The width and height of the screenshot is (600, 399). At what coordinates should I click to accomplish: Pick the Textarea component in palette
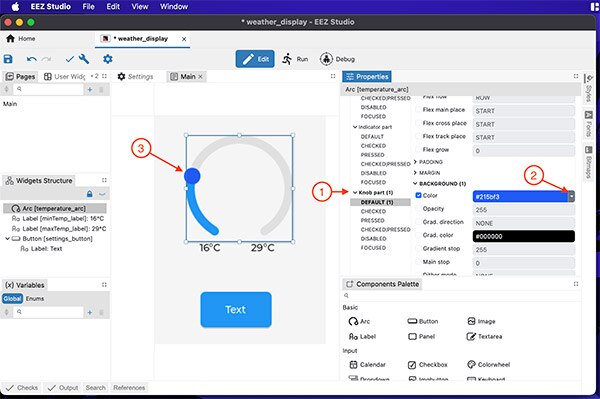point(484,337)
